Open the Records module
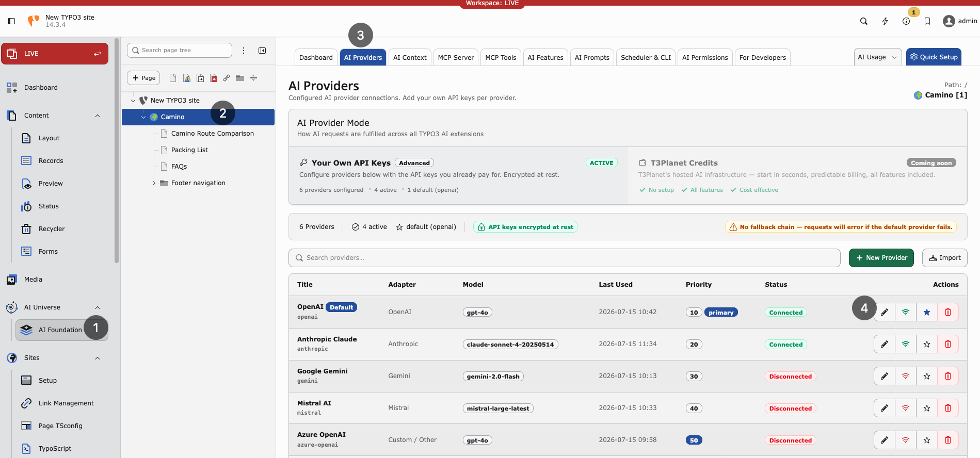 pos(62,161)
